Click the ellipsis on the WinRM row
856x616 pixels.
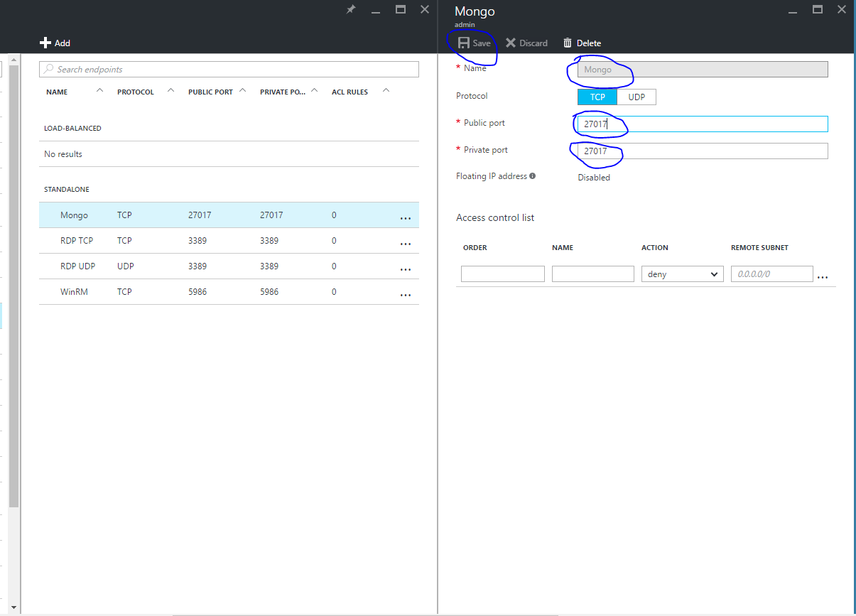pyautogui.click(x=405, y=294)
